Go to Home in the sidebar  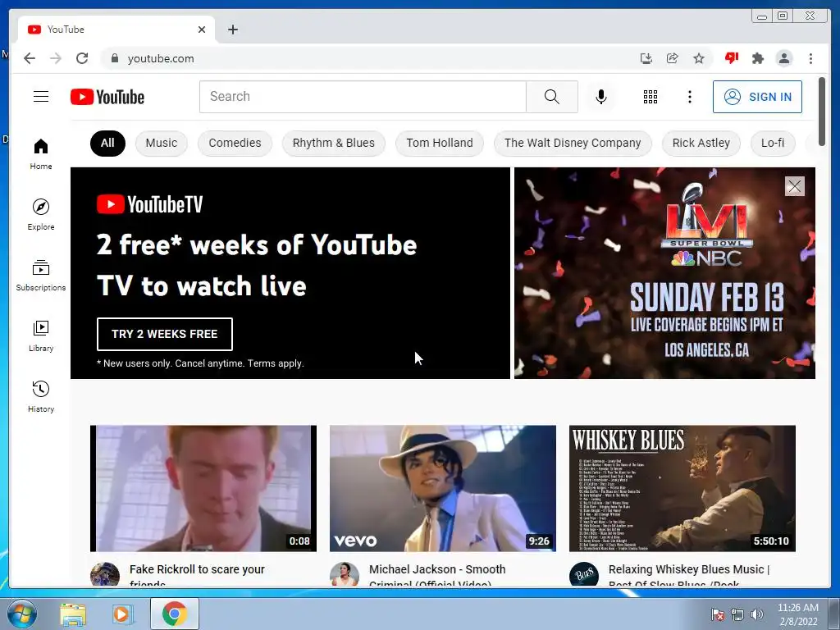tap(41, 154)
